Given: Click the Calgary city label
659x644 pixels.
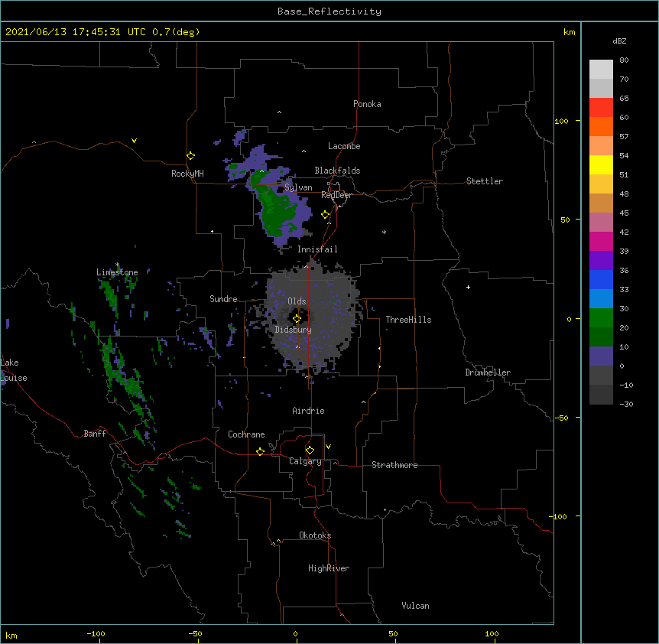Looking at the screenshot, I should click(x=305, y=461).
